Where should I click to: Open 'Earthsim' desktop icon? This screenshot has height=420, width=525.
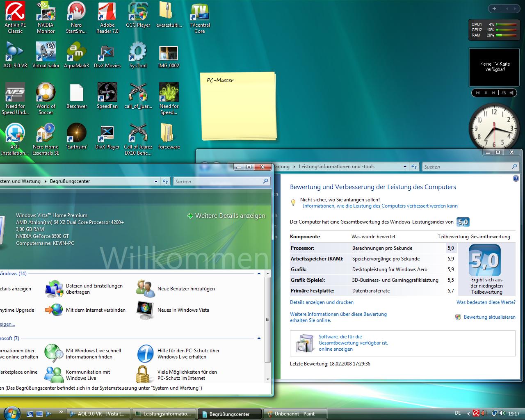pos(76,136)
